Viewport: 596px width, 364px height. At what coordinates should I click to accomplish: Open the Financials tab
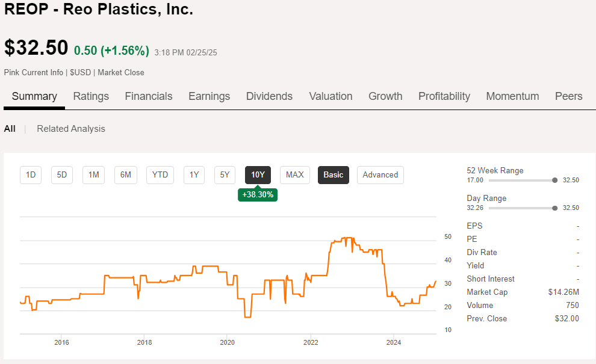pyautogui.click(x=149, y=96)
